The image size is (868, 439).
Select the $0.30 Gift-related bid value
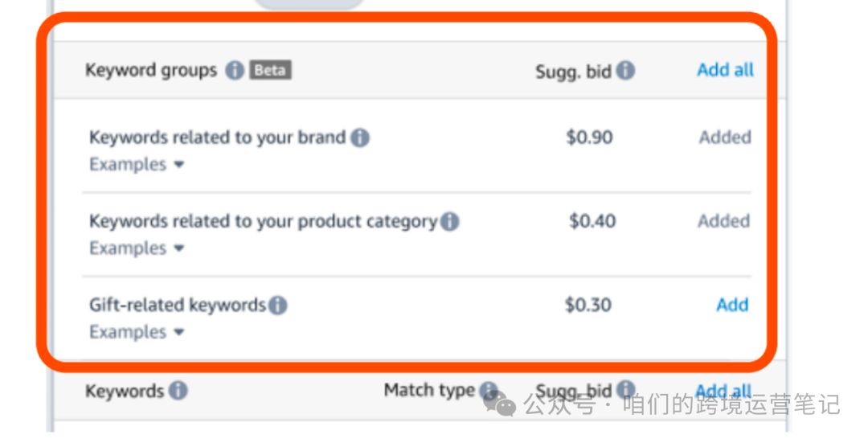click(x=588, y=305)
